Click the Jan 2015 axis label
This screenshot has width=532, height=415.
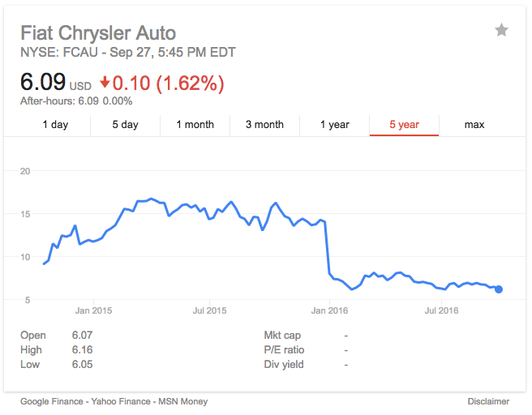(93, 310)
